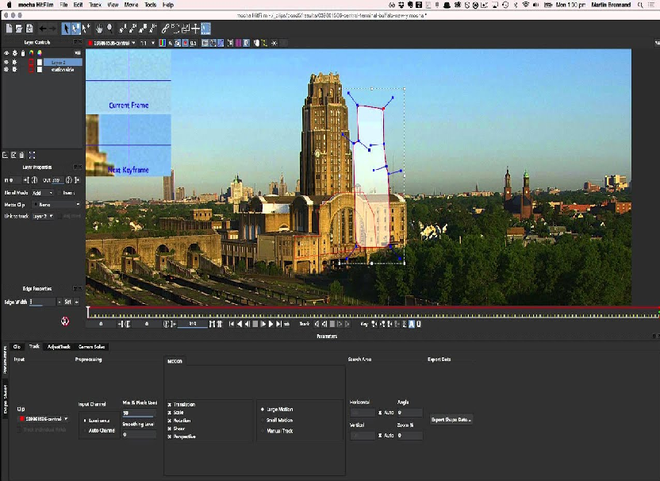Image resolution: width=660 pixels, height=481 pixels.
Task: Open the Input Clip dropdown
Action: click(x=43, y=419)
